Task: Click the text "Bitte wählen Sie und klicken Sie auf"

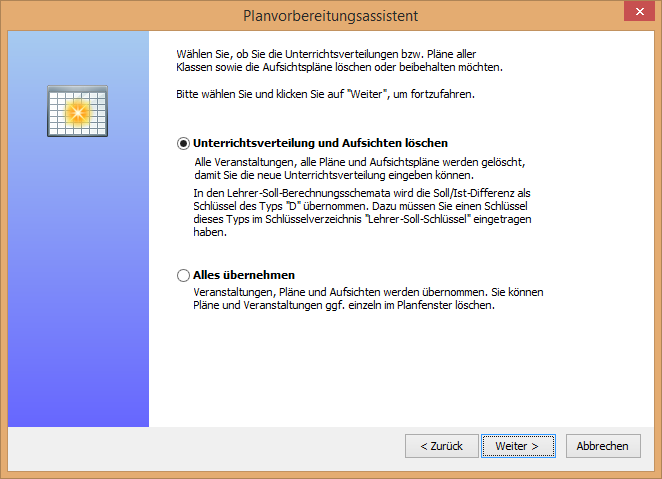Action: [x=260, y=94]
